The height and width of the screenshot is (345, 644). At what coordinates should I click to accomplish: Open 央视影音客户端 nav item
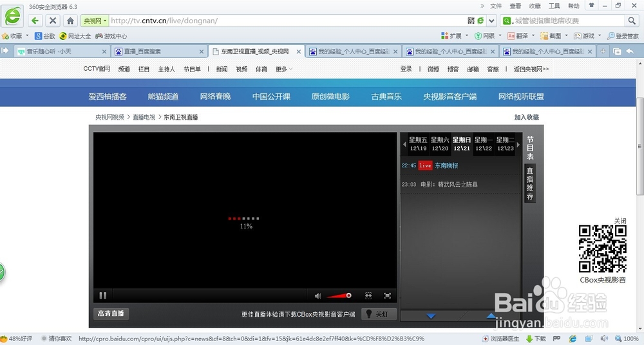pyautogui.click(x=450, y=97)
